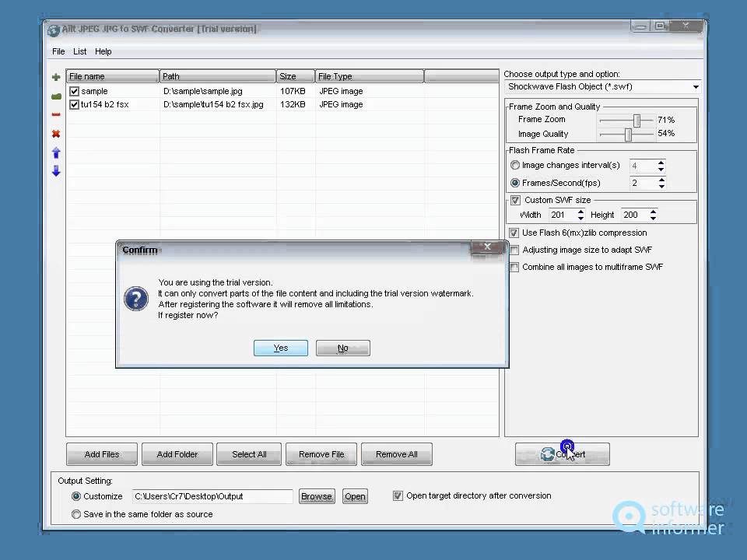The image size is (747, 560).
Task: Click the 107KB size cell
Action: coord(293,91)
